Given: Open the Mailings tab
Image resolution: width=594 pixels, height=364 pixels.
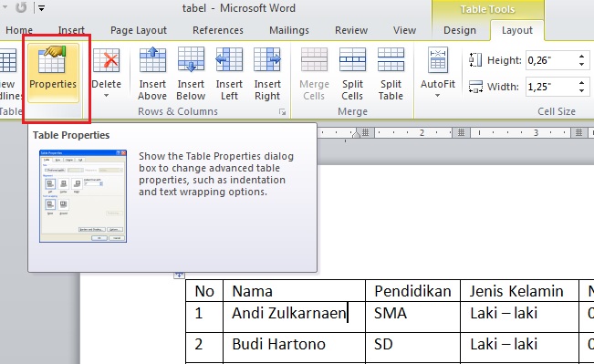Looking at the screenshot, I should point(289,30).
